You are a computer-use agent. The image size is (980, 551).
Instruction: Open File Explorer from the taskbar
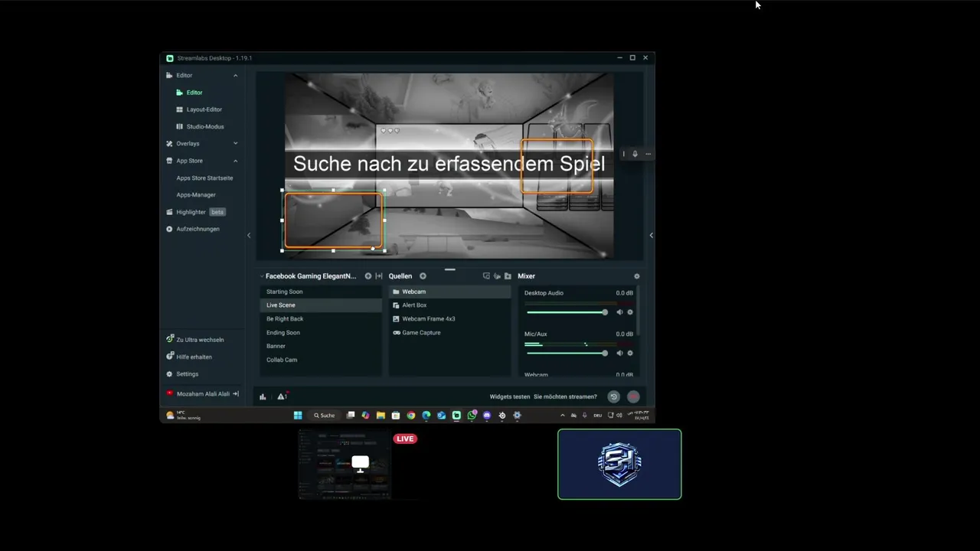tap(381, 416)
